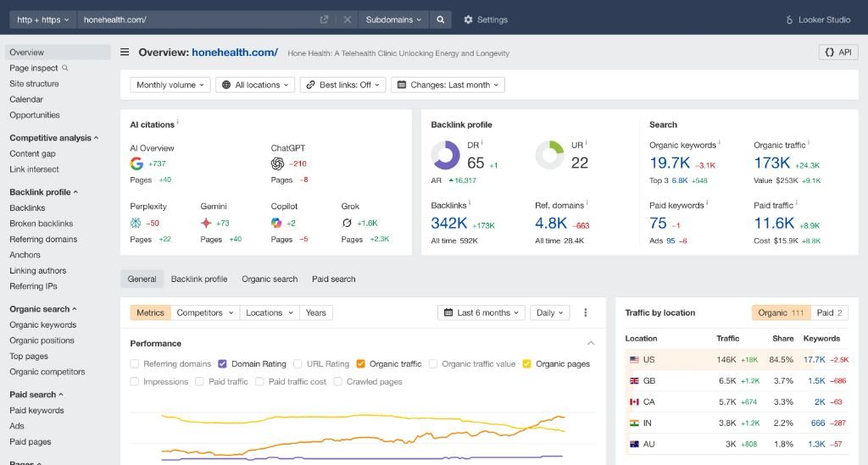Viewport: 868px width, 465px height.
Task: Open Subdomains mode dropdown
Action: [393, 20]
